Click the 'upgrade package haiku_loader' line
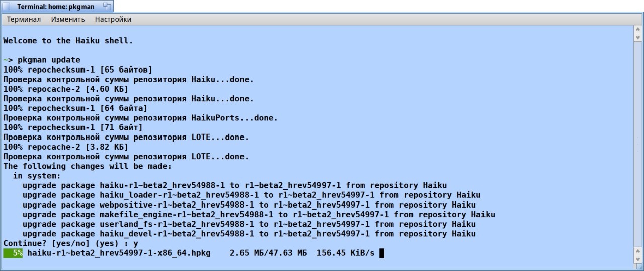Viewport: 644px width, 271px height. (252, 195)
